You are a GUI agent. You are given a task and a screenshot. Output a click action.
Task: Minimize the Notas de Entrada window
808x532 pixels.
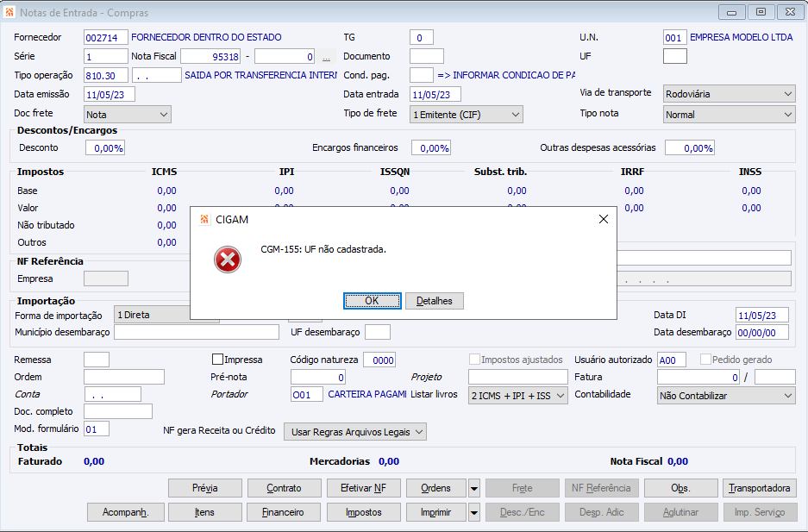click(732, 12)
